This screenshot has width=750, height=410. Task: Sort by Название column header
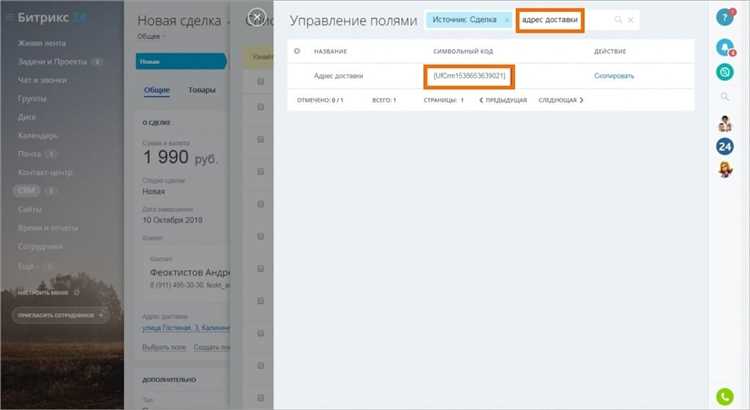[x=330, y=51]
